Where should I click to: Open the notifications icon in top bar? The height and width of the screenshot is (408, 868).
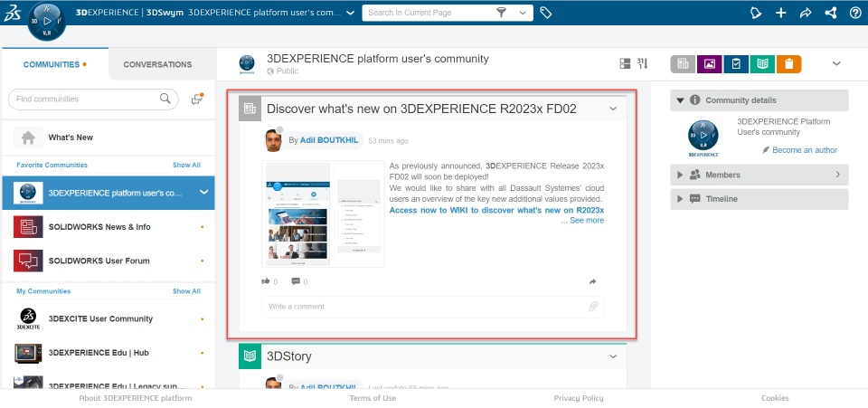point(756,13)
